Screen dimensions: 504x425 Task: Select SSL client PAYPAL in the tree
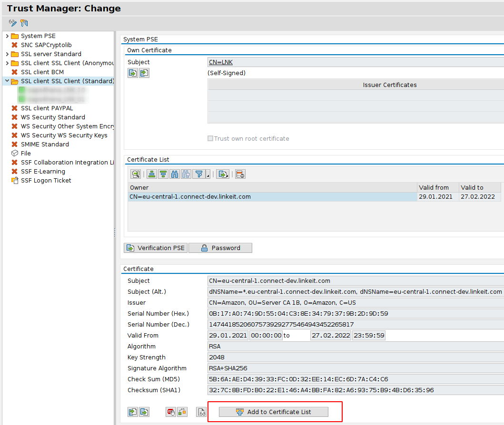pos(47,108)
